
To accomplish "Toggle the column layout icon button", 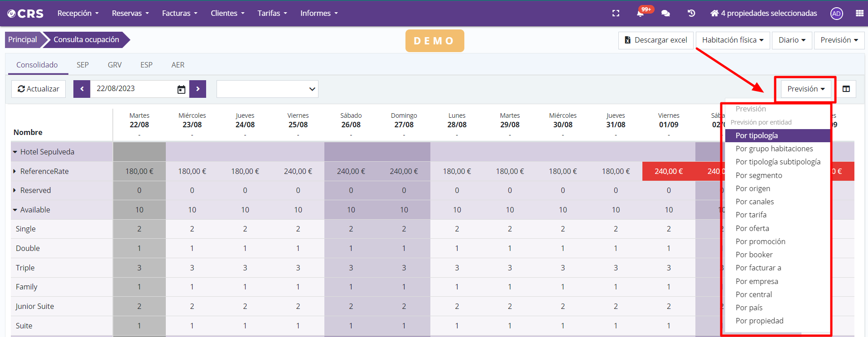I will (846, 89).
